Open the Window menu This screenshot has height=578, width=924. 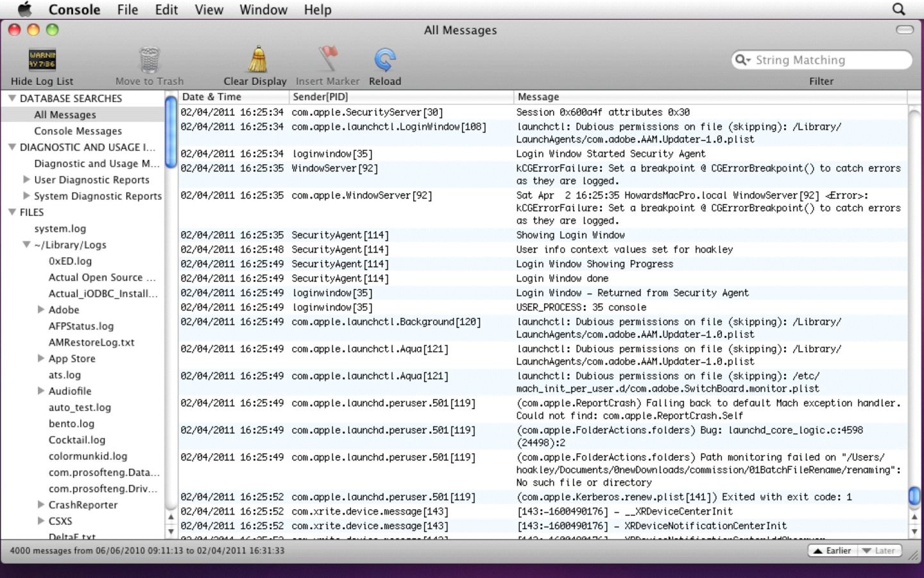pos(264,10)
